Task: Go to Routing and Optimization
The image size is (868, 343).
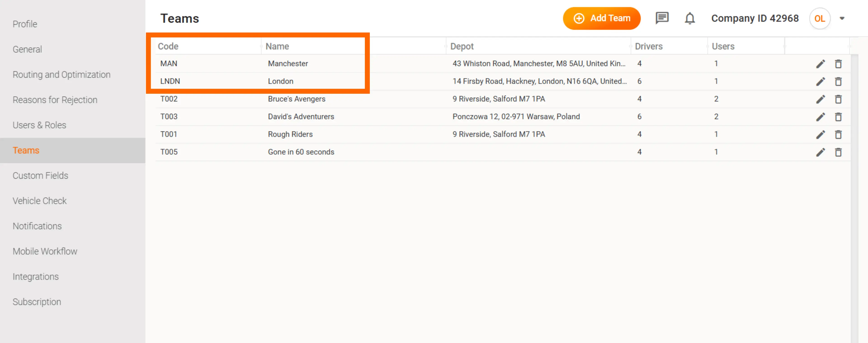Action: click(61, 74)
